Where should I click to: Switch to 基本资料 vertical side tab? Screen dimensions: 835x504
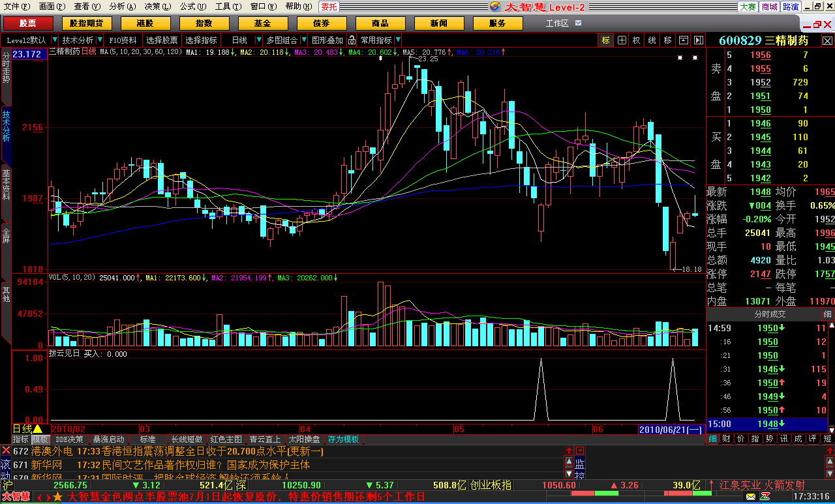(x=6, y=184)
